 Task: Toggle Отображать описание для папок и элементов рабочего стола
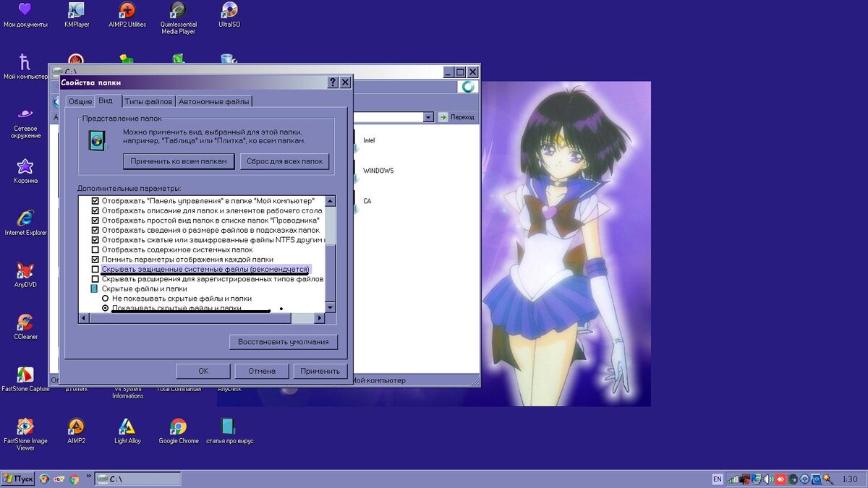(x=95, y=210)
